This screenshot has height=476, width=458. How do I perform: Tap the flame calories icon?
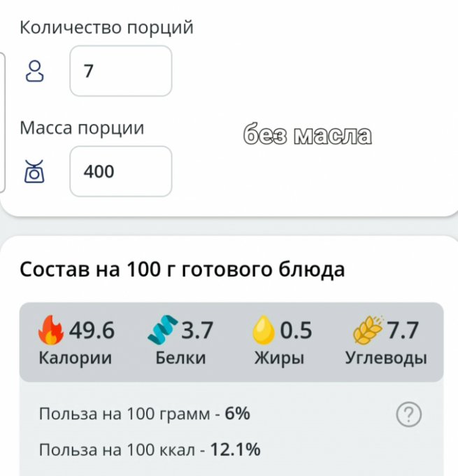[50, 330]
